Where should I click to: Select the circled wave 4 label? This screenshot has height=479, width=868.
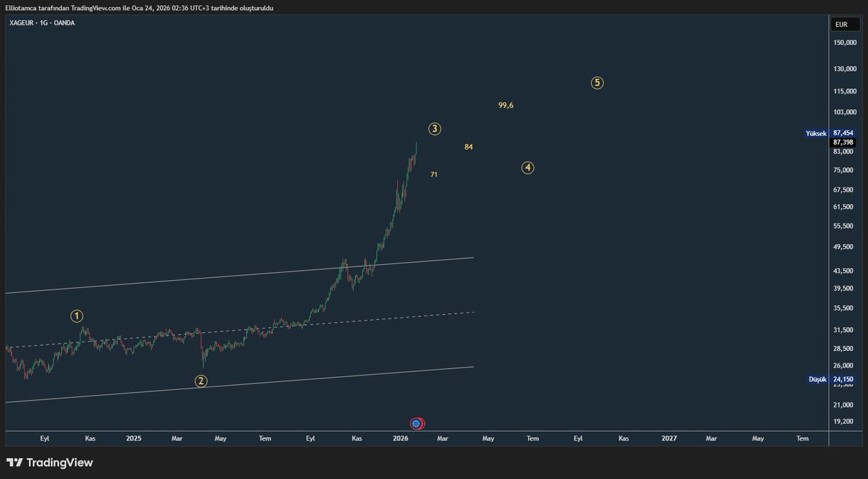[528, 168]
